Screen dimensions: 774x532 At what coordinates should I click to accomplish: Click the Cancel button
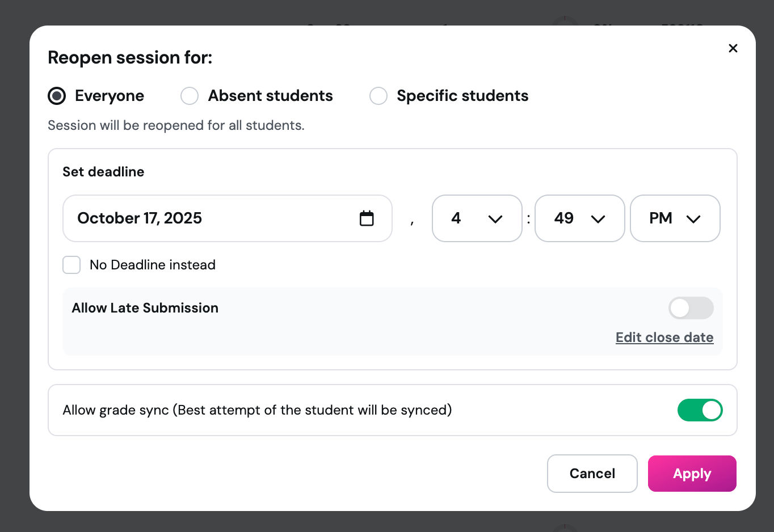(592, 474)
